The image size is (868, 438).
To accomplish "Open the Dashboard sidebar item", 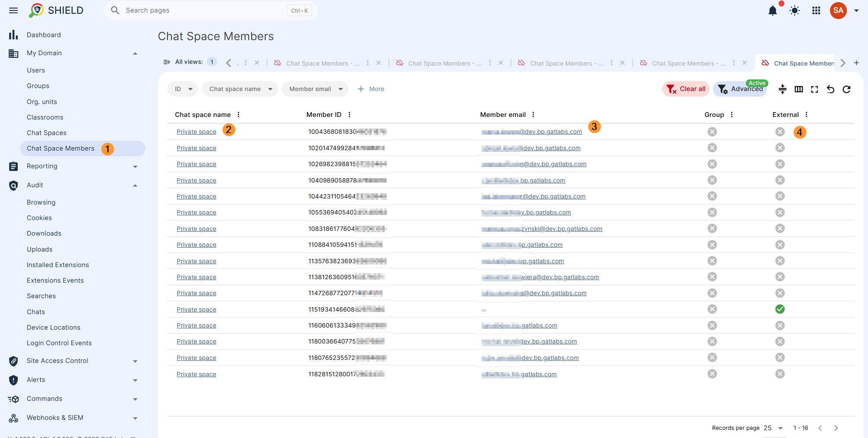I will point(44,35).
